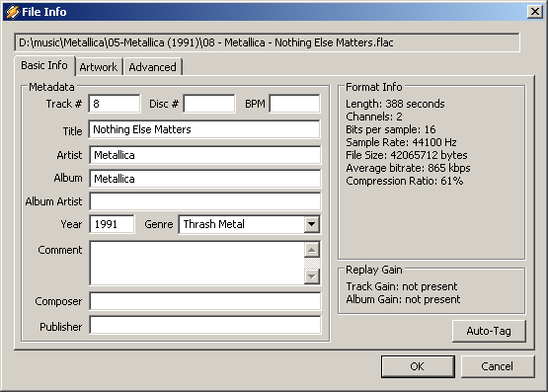Click the file path field at top
The height and width of the screenshot is (392, 548).
(267, 42)
